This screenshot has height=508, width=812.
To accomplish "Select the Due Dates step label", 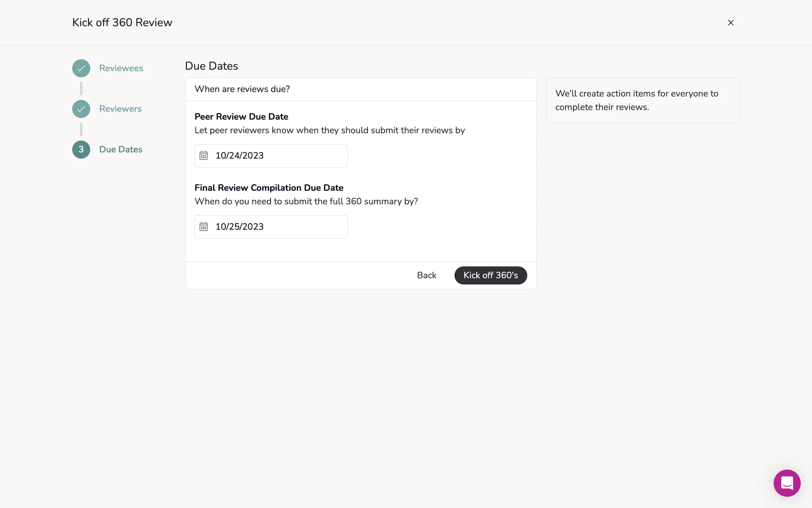I will (121, 149).
